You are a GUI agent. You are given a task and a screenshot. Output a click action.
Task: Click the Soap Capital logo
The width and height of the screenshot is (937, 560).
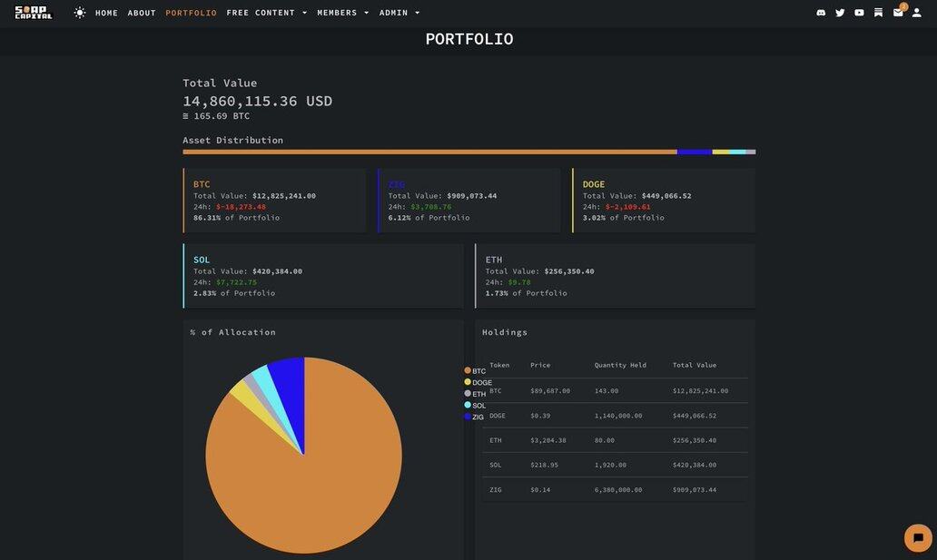tap(34, 13)
